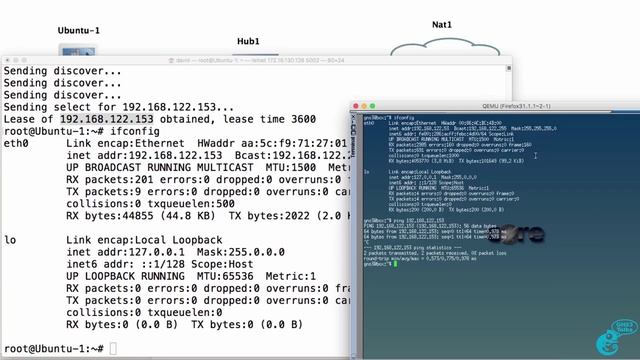The image size is (640, 360).
Task: Click the Ubuntu-1 node label
Action: 78,31
